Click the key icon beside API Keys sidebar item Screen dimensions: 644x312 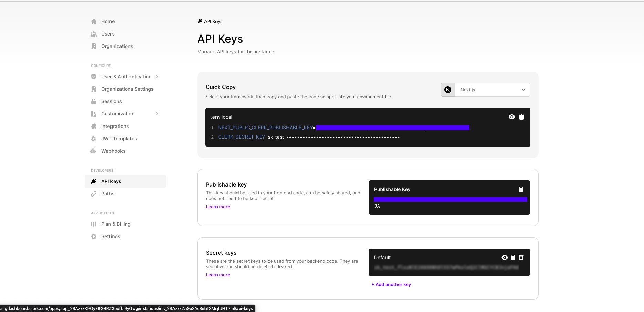(x=94, y=181)
